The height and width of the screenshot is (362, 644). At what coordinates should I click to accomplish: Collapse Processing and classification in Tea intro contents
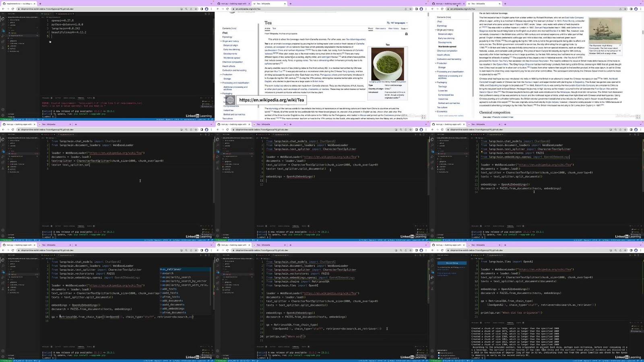(221, 83)
